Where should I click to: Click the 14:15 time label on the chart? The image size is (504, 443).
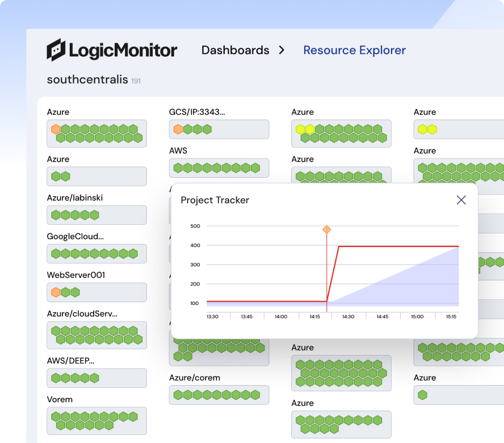pos(315,316)
